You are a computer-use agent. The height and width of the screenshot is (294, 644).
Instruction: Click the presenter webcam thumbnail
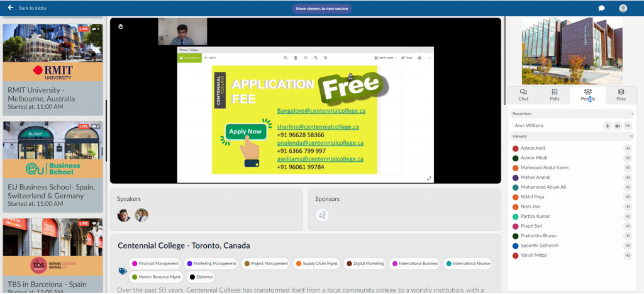pyautogui.click(x=183, y=31)
